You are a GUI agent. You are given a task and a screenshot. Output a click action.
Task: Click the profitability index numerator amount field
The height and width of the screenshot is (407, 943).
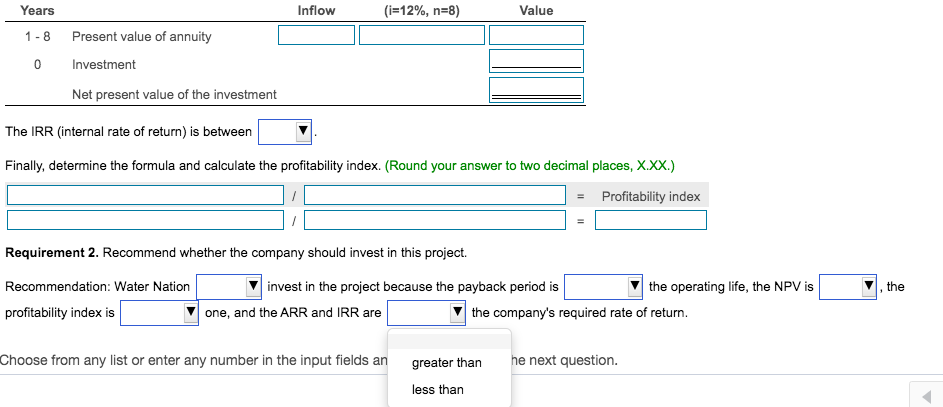click(146, 220)
